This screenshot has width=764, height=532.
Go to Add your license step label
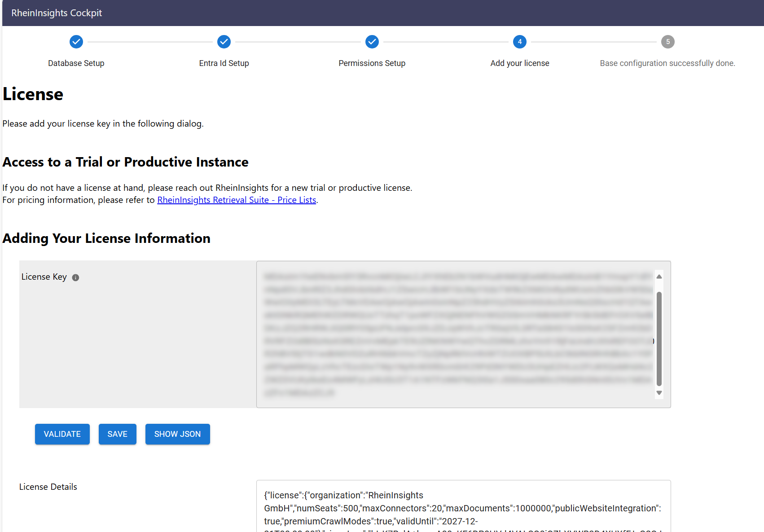click(x=520, y=63)
